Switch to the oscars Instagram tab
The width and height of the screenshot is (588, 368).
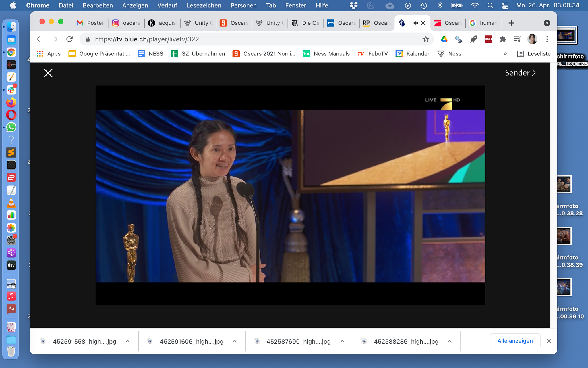(x=126, y=23)
